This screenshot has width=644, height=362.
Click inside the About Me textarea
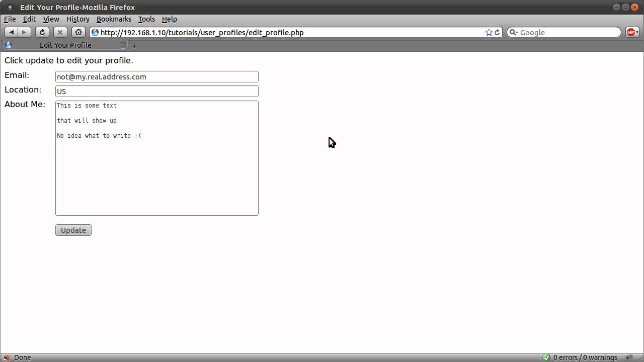pyautogui.click(x=157, y=158)
